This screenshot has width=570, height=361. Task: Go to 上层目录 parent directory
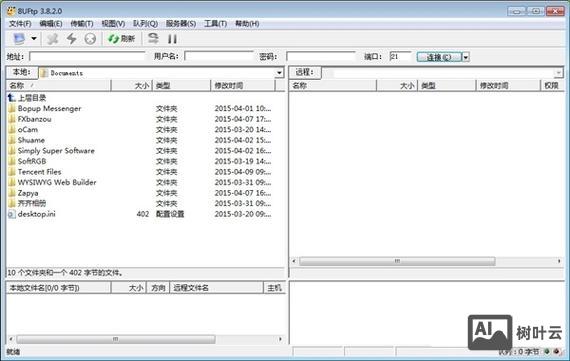(x=32, y=98)
